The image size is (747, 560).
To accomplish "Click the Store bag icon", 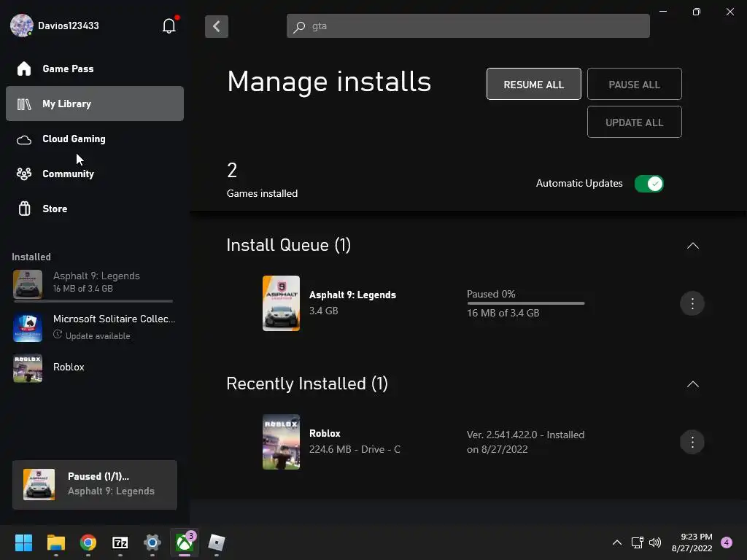I will coord(24,209).
